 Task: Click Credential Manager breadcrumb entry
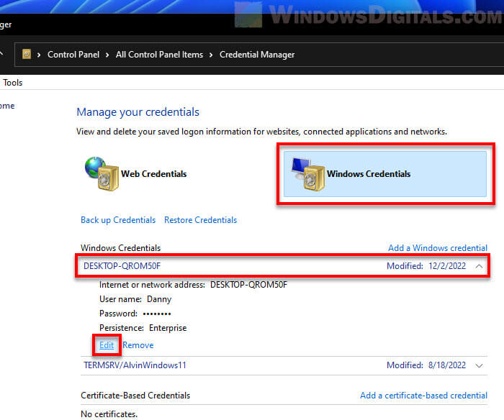(x=257, y=55)
